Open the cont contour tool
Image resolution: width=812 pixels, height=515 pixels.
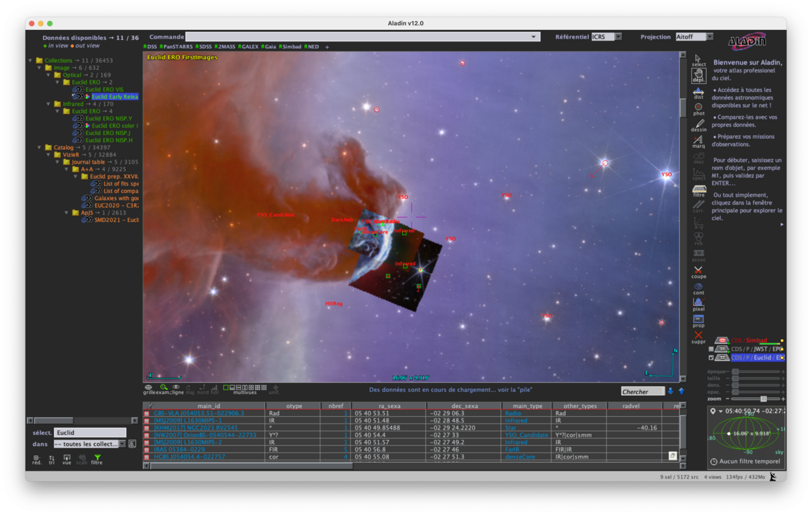pos(698,289)
